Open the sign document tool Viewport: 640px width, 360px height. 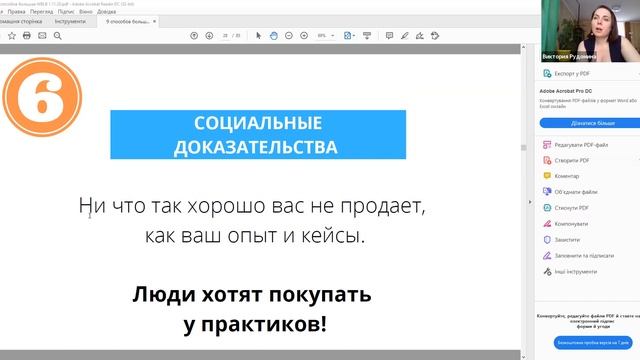420,36
